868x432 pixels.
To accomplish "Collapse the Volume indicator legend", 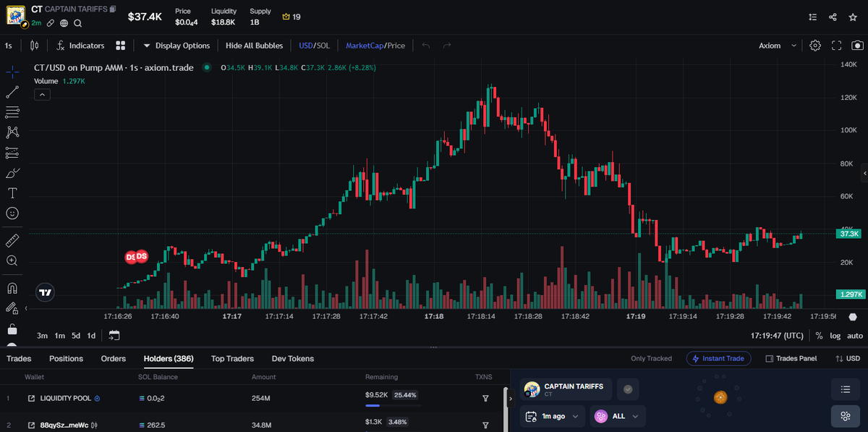I will click(42, 94).
